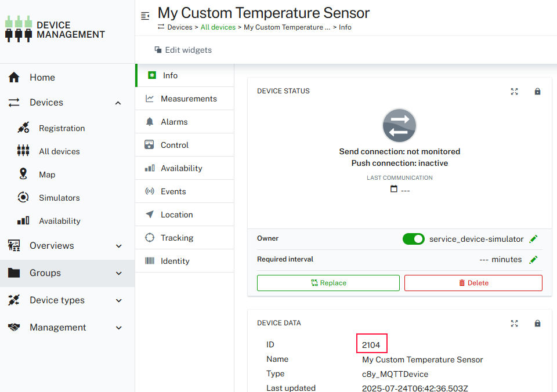Expand the Overviews menu section

pos(118,246)
